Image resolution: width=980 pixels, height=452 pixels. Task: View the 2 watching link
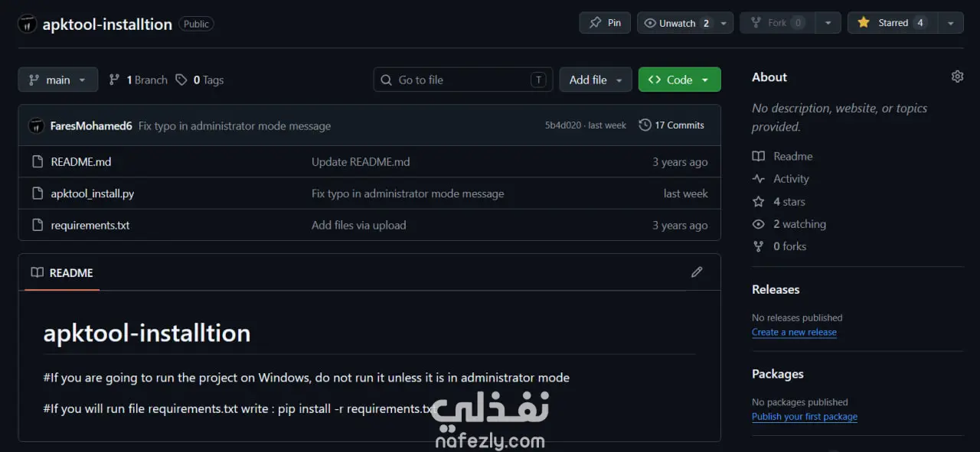[789, 224]
